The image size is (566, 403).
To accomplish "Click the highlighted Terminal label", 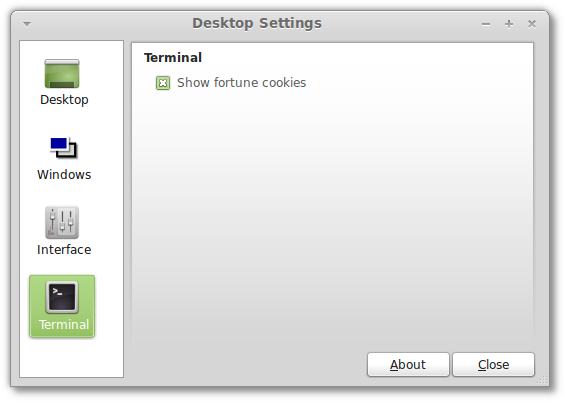I will [64, 325].
